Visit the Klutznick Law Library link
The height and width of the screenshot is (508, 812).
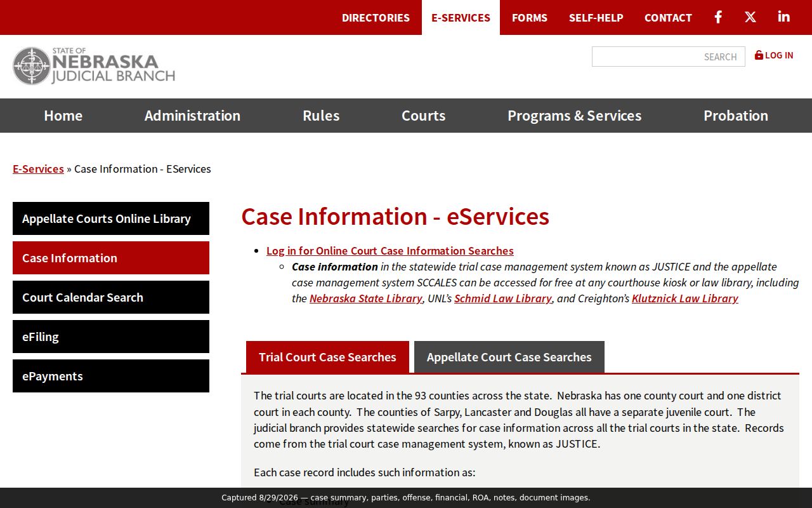[685, 298]
